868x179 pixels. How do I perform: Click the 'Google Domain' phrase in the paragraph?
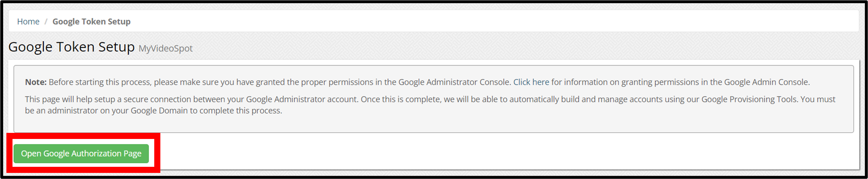(159, 111)
